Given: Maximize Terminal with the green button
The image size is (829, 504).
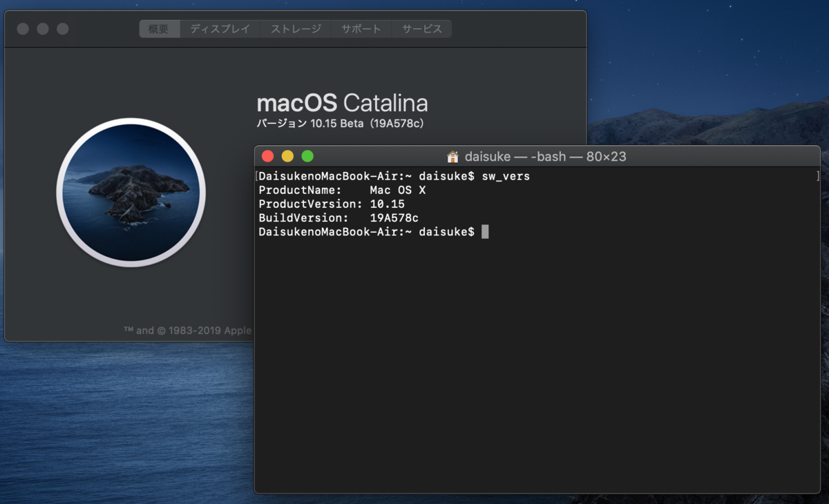Looking at the screenshot, I should click(307, 157).
